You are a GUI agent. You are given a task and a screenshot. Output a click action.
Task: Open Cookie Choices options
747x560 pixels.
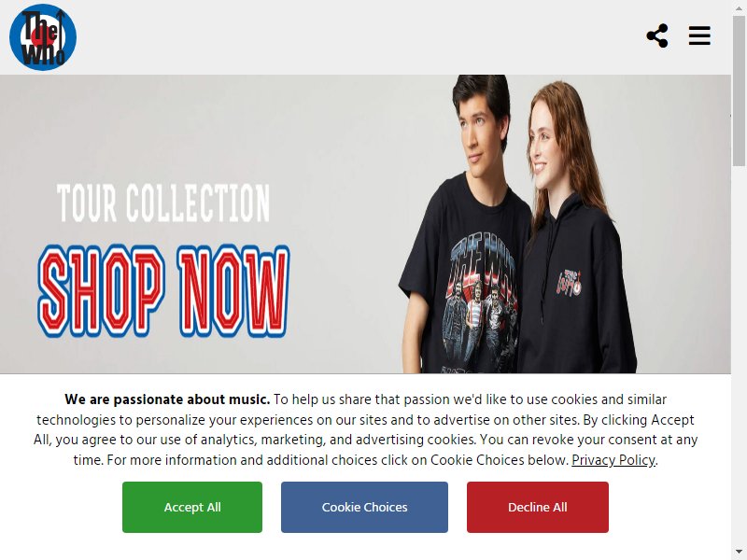coord(364,507)
